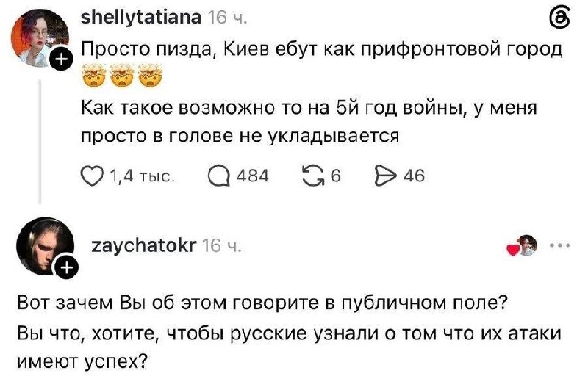
Task: Open the three-dot menu on zaychatokr's reply
Action: pos(560,246)
